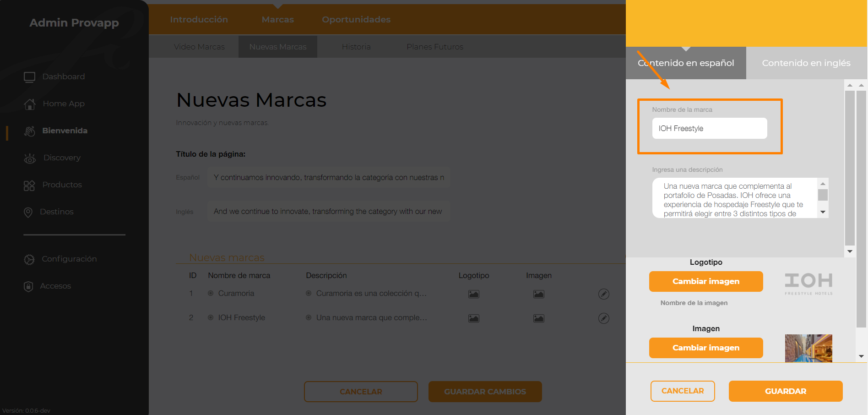Screen dimensions: 868x415
Task: Click 'Curamoria' brand name cell
Action: coord(236,293)
